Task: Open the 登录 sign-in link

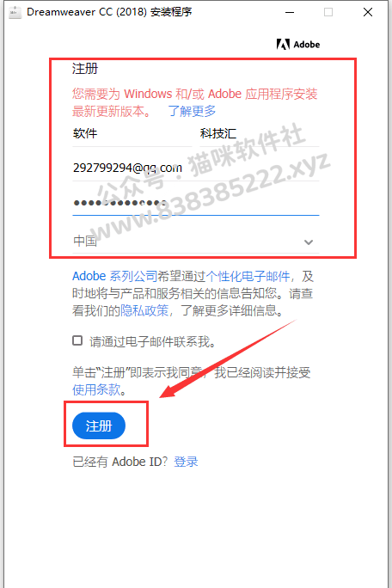Action: point(186,462)
